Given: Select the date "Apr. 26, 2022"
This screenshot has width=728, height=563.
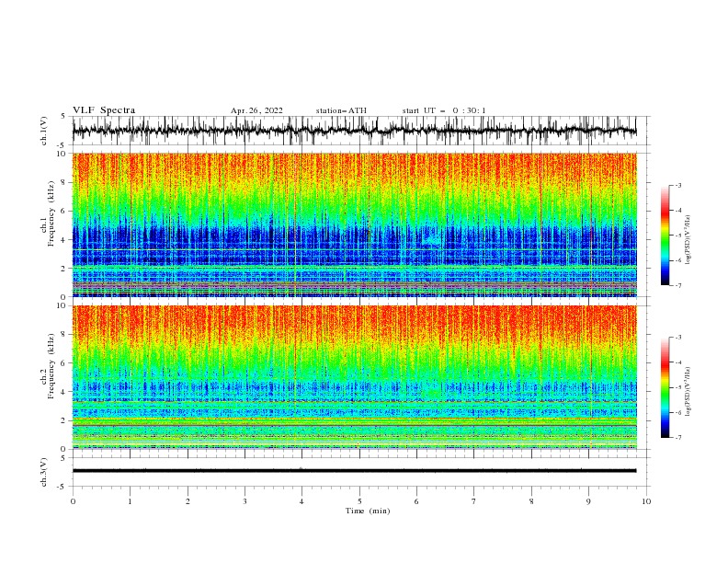Looking at the screenshot, I should coord(256,110).
